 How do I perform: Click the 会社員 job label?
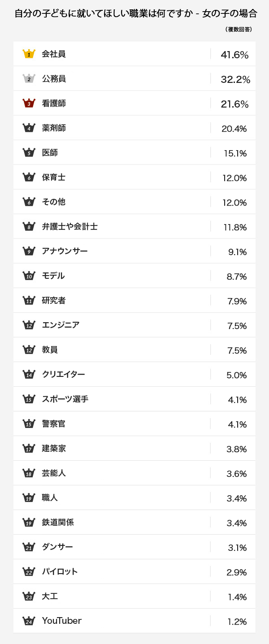(54, 54)
